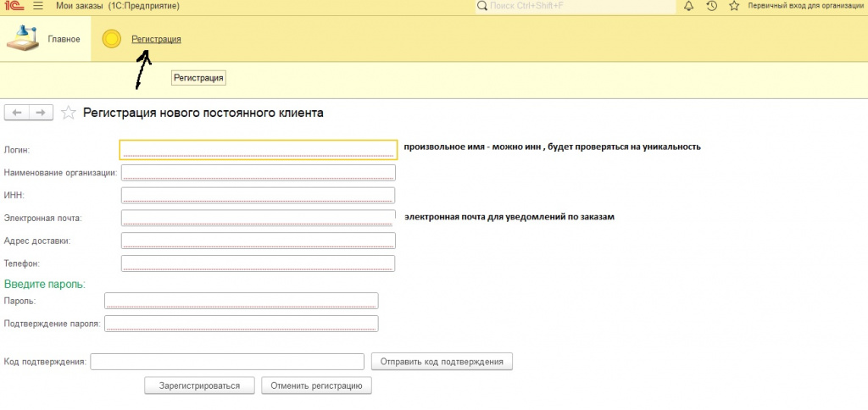This screenshot has width=868, height=410.
Task: Open the 1C hamburger main menu
Action: pos(37,6)
